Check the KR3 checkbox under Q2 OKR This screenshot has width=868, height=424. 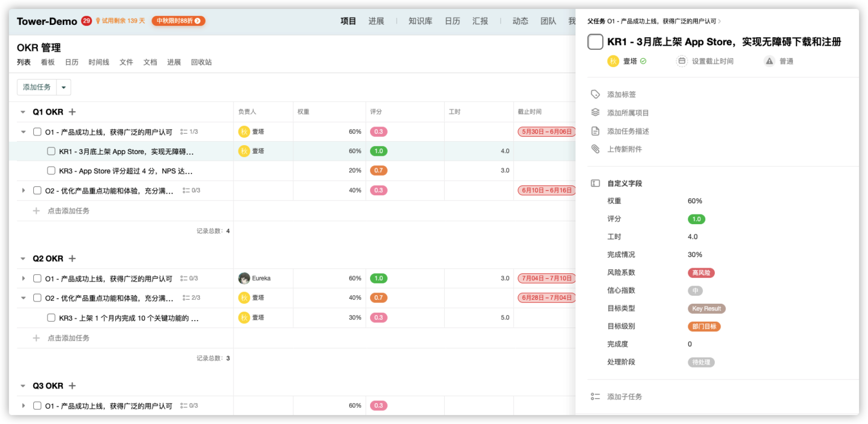pos(51,317)
